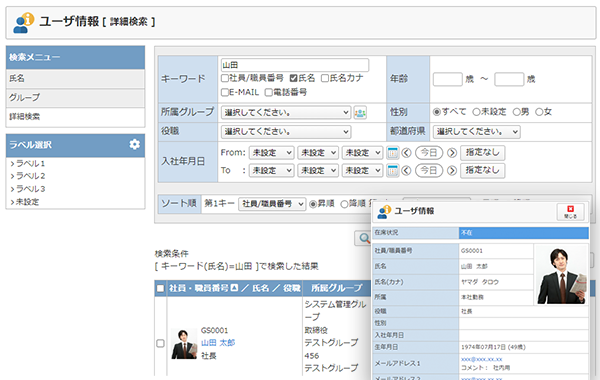Open From year dropdown 未設定
Screen dimensions: 600x380
click(x=272, y=153)
